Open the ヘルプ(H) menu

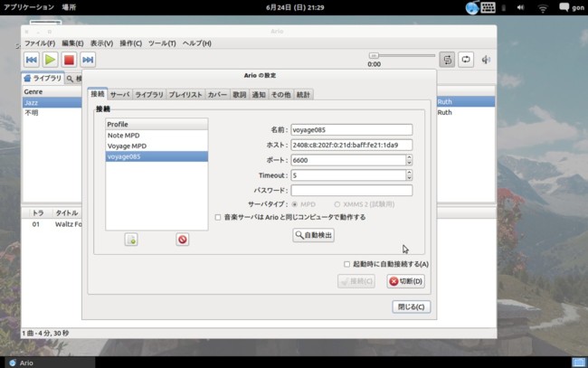tap(197, 43)
